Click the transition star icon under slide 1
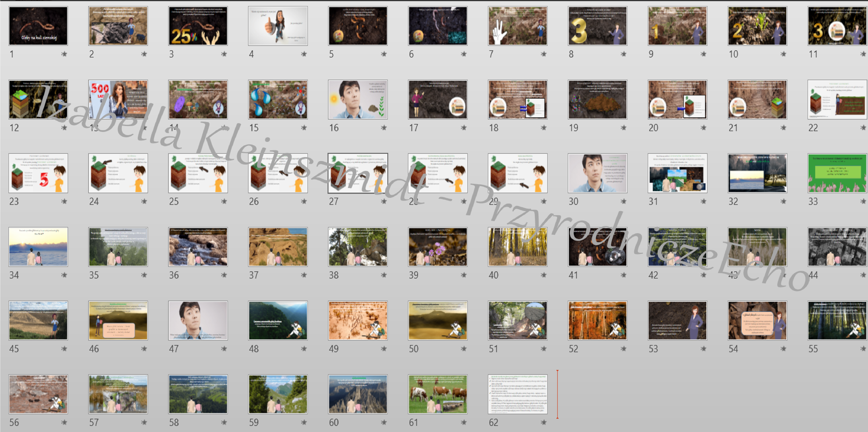The width and height of the screenshot is (868, 432). click(64, 54)
